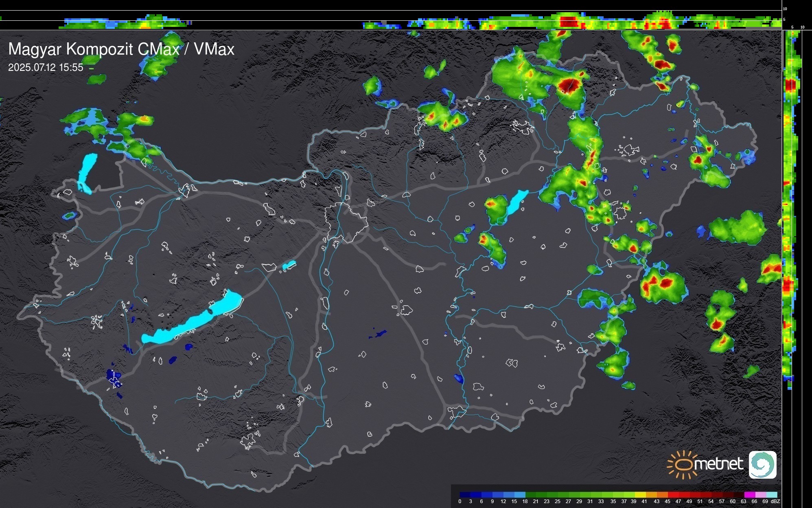Click the metnet sun logo

tap(683, 465)
